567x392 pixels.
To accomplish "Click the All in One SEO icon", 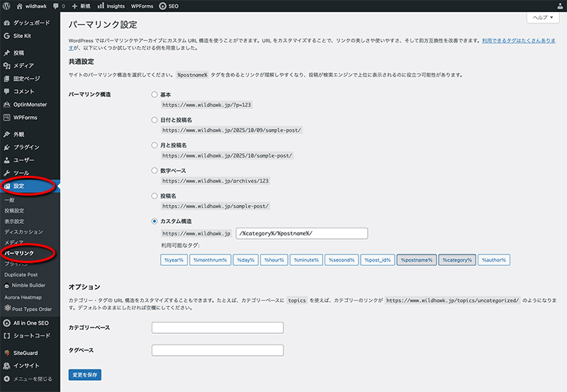I will click(6, 323).
